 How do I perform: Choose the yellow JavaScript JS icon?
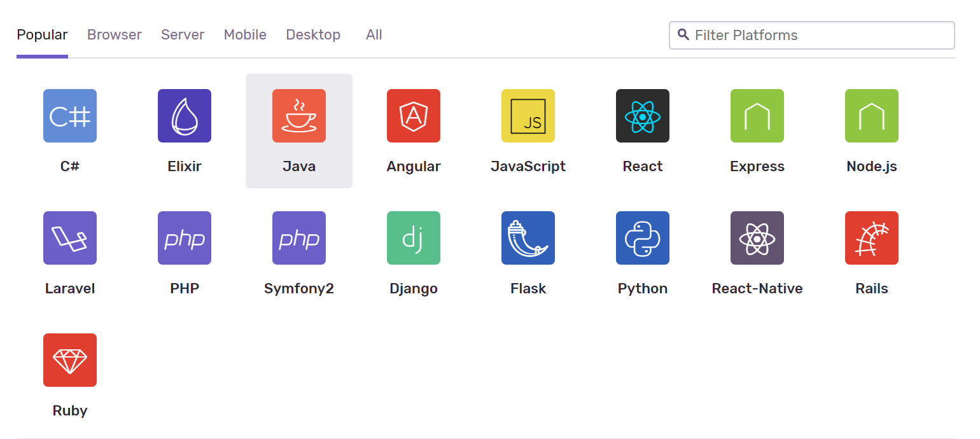click(x=528, y=116)
